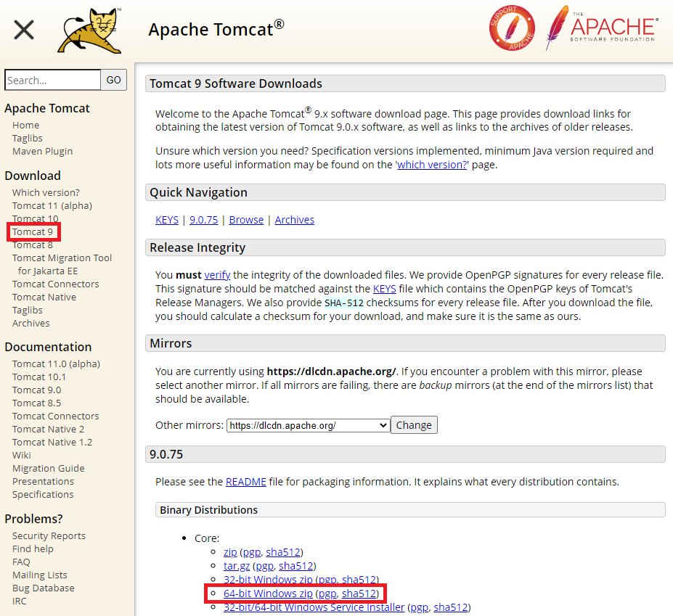Open Tomcat Connectors documentation link
This screenshot has width=673, height=616.
tap(55, 416)
